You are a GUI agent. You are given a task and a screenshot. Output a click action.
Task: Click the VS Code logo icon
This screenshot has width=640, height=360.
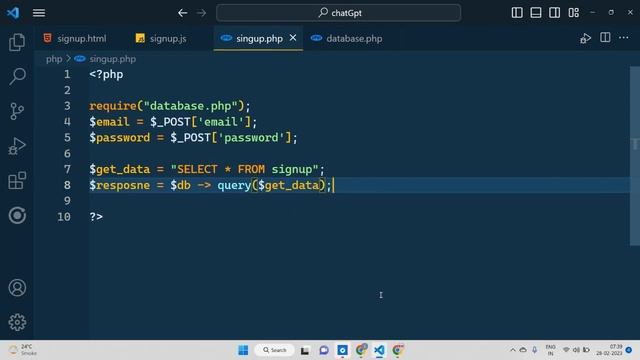(13, 13)
